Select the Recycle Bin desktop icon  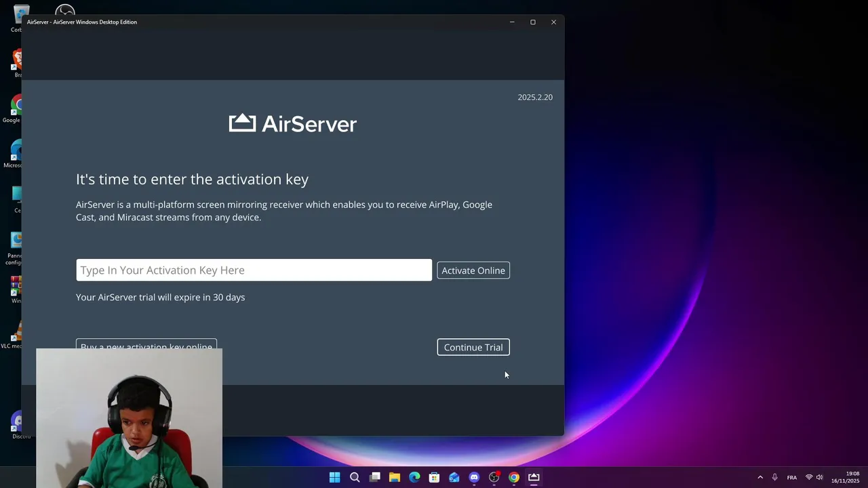[16, 18]
